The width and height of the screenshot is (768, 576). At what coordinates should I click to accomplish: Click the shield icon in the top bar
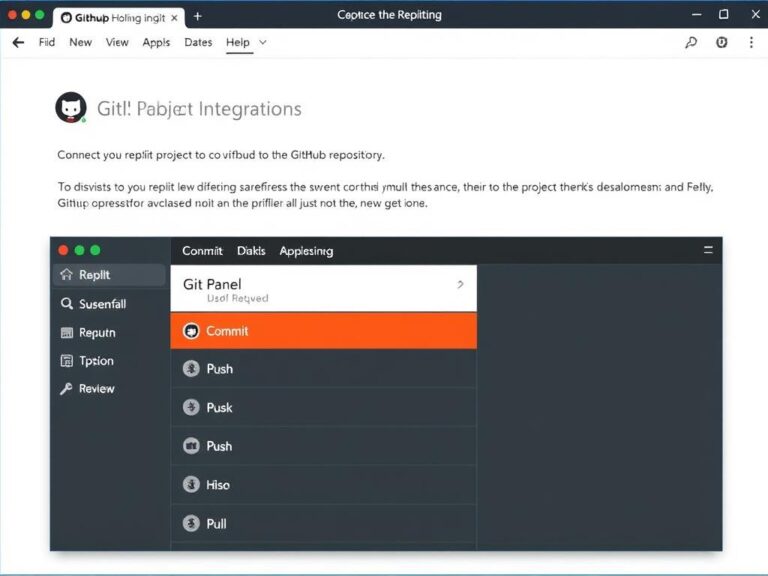tap(721, 43)
